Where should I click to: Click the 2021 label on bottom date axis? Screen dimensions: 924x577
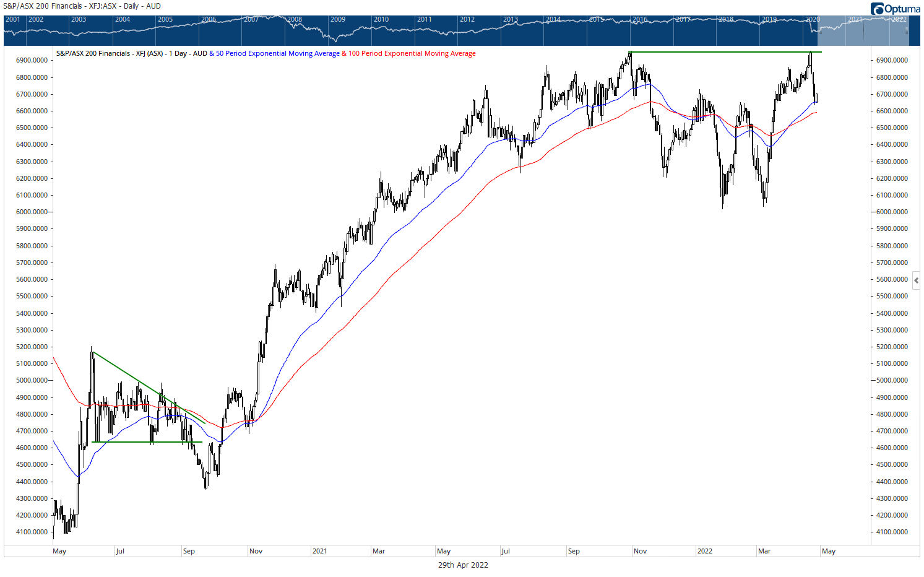coord(319,551)
